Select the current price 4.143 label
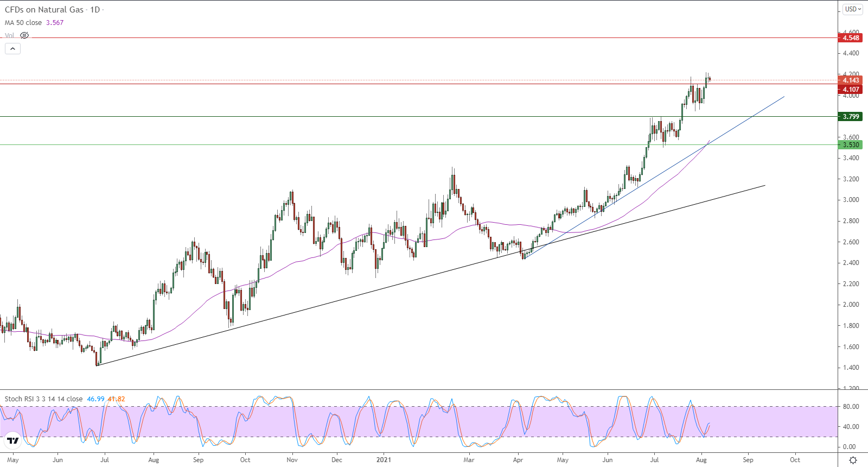The image size is (868, 467). coord(851,80)
